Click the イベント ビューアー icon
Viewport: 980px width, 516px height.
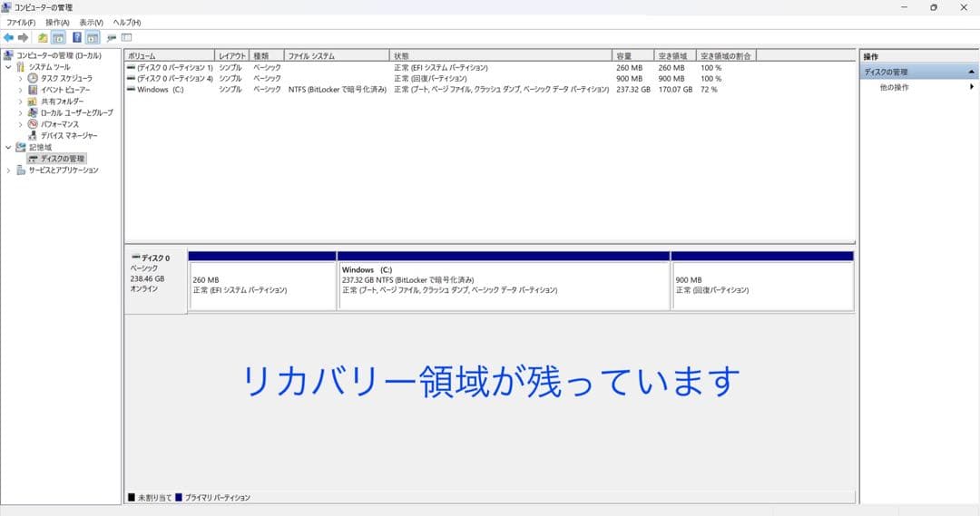[x=33, y=90]
